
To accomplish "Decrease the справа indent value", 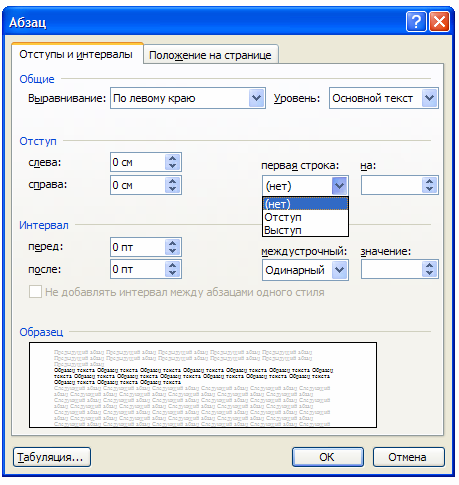I will point(172,189).
